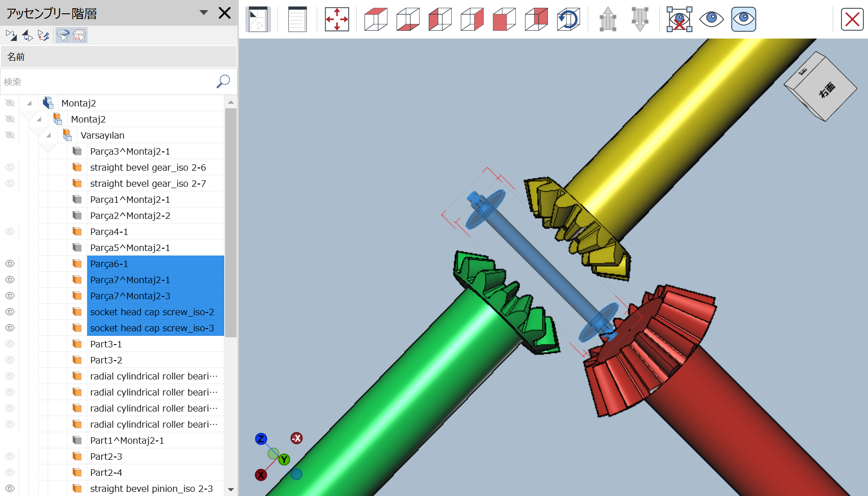Toggle the assembly hierarchy panel icon
This screenshot has width=868, height=496.
coord(258,19)
